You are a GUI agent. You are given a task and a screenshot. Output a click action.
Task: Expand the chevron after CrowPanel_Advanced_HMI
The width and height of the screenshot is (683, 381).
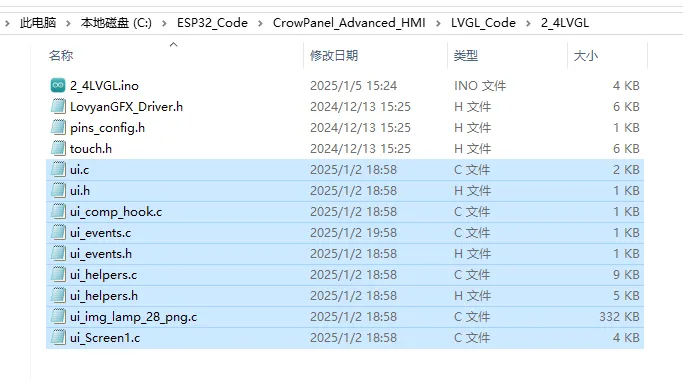(438, 23)
